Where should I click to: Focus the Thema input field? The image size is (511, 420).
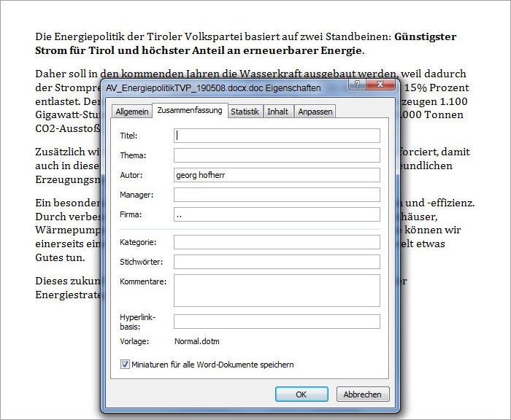click(277, 155)
